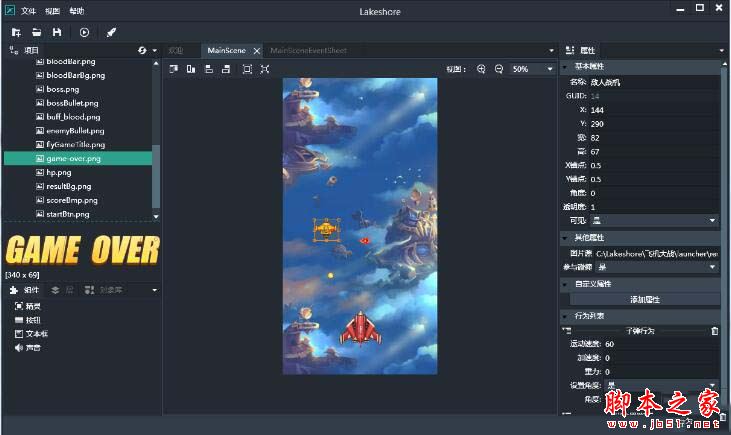
Task: Click the X value field showing 144
Action: point(654,110)
